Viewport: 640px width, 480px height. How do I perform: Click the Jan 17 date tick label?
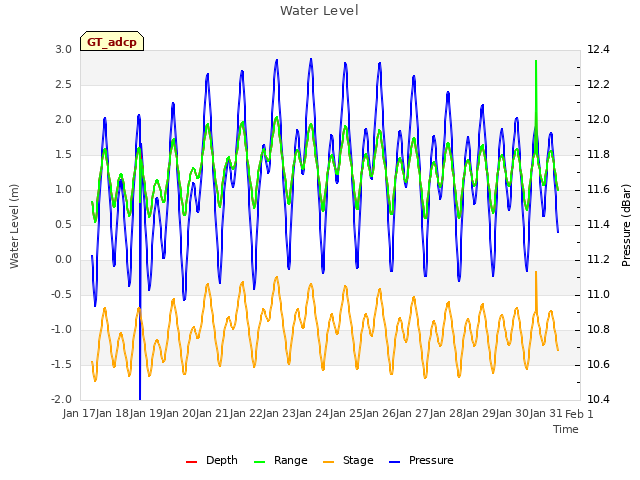(79, 413)
